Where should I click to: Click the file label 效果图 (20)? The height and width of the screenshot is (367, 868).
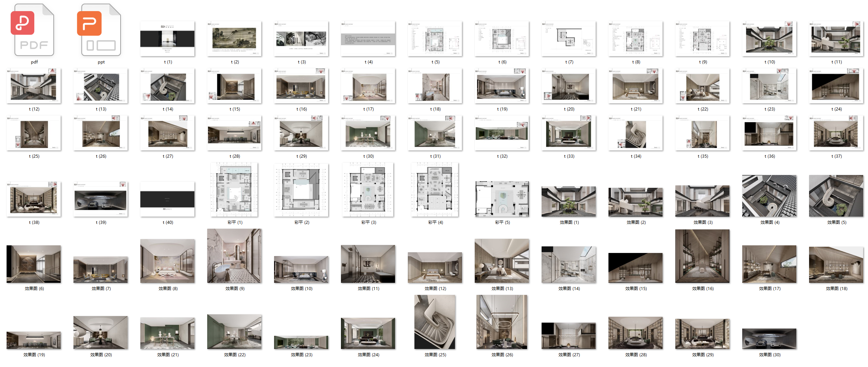coord(101,355)
